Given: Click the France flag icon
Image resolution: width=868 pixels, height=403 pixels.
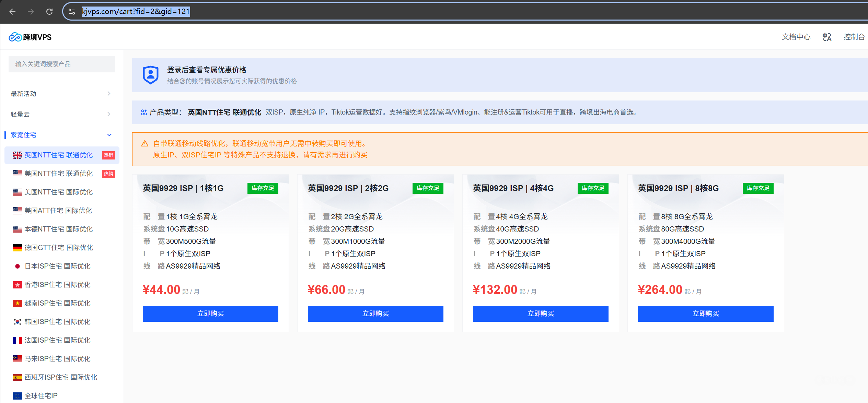Looking at the screenshot, I should pyautogui.click(x=18, y=340).
